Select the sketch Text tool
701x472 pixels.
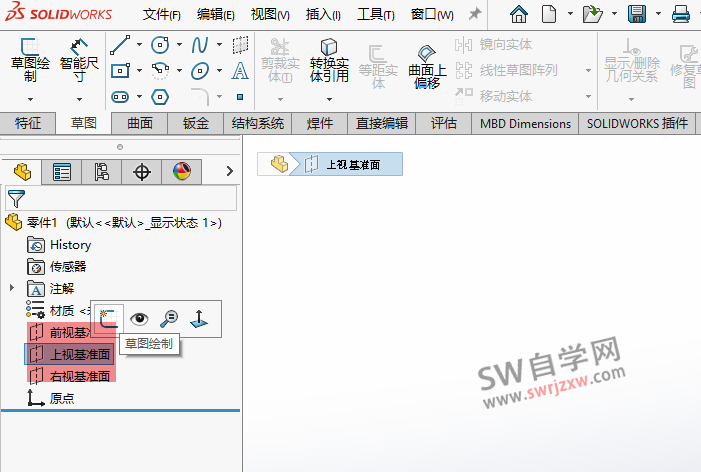pyautogui.click(x=240, y=71)
